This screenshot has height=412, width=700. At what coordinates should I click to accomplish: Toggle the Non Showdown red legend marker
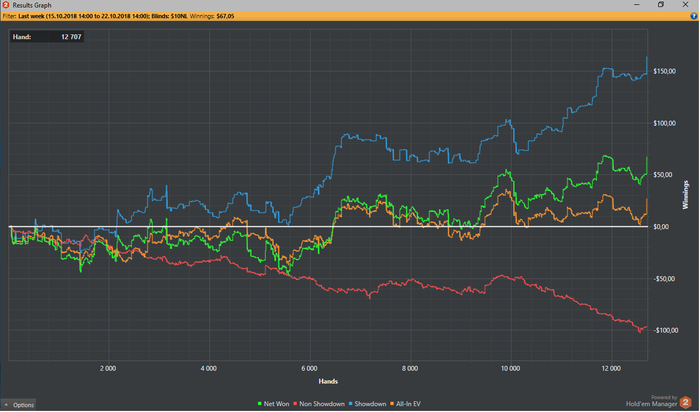pos(295,404)
